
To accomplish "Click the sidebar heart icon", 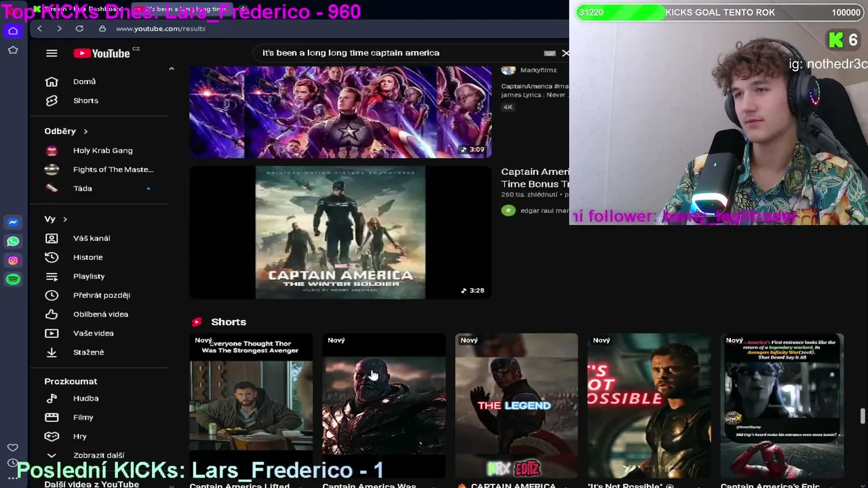I will (13, 447).
